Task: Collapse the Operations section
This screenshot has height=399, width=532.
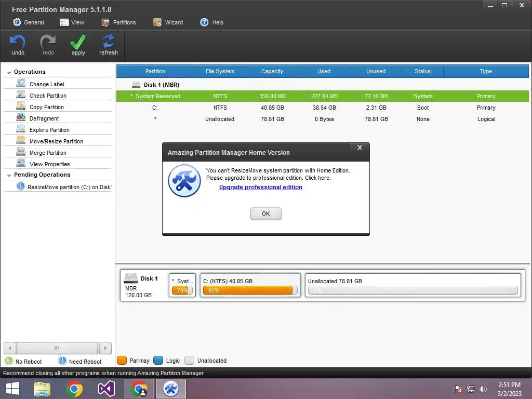Action: 9,72
